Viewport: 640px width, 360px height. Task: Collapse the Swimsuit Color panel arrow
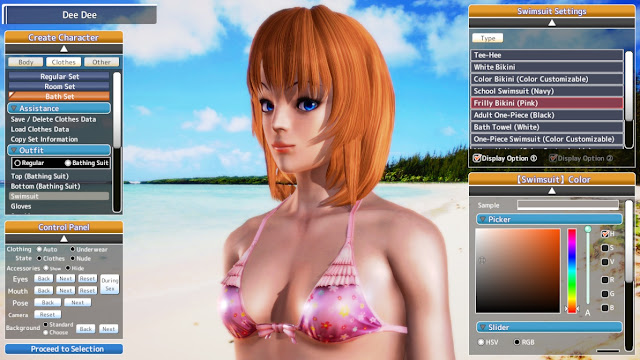pyautogui.click(x=551, y=191)
